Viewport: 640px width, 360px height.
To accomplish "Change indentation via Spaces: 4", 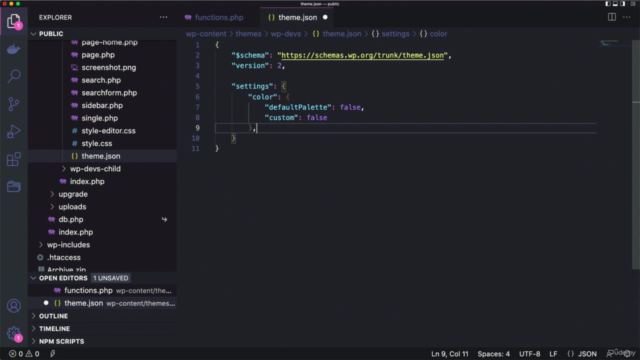I will tap(493, 354).
